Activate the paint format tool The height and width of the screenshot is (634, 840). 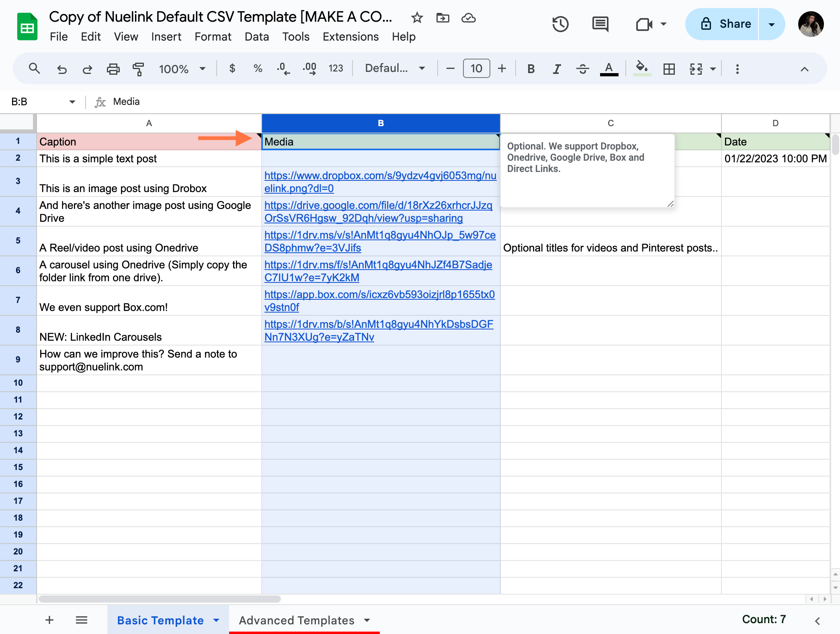click(x=138, y=69)
